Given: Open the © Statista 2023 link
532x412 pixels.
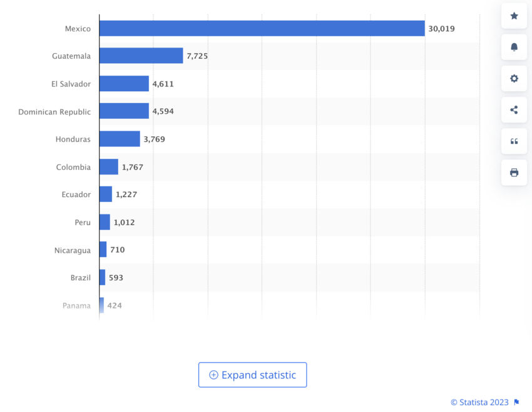Looking at the screenshot, I should pos(479,402).
